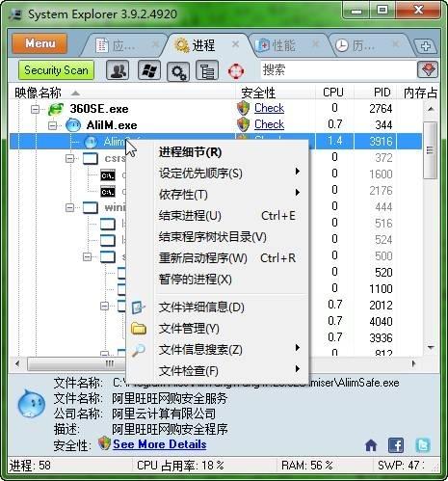Select the red crosshair find-window tool
The image size is (448, 481).
coord(236,71)
